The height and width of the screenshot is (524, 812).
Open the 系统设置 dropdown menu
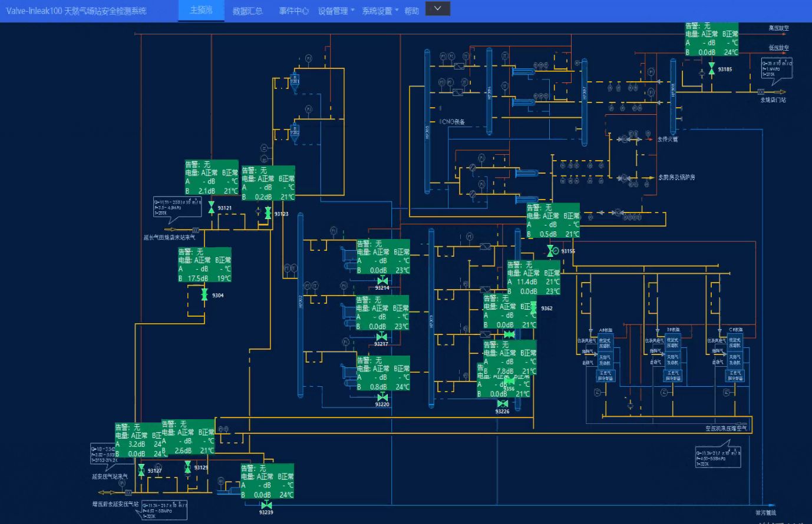pyautogui.click(x=380, y=11)
